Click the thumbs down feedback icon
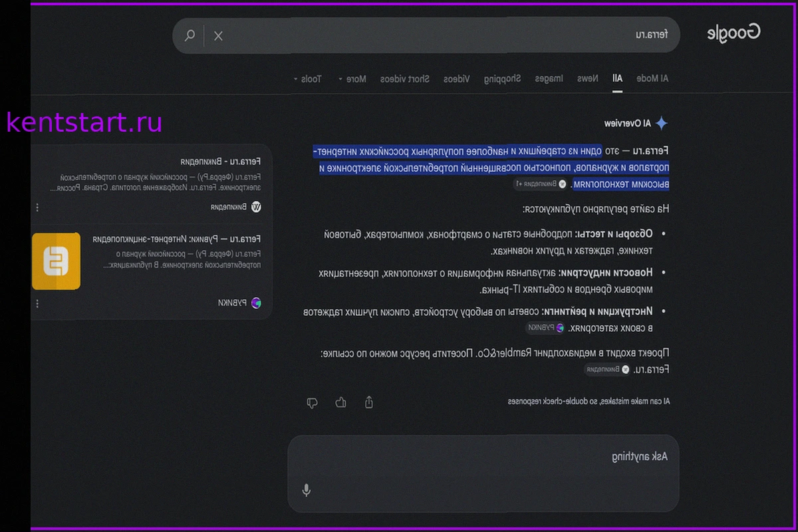The width and height of the screenshot is (798, 532). [312, 402]
